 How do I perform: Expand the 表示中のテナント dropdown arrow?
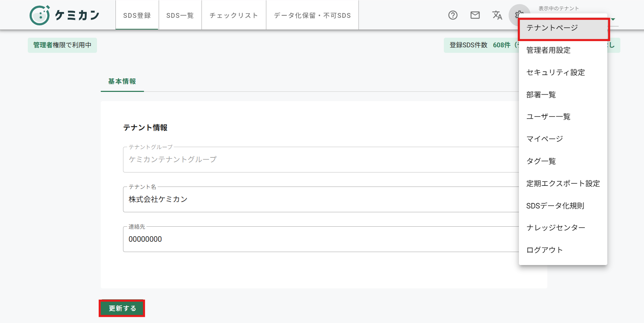tap(613, 19)
